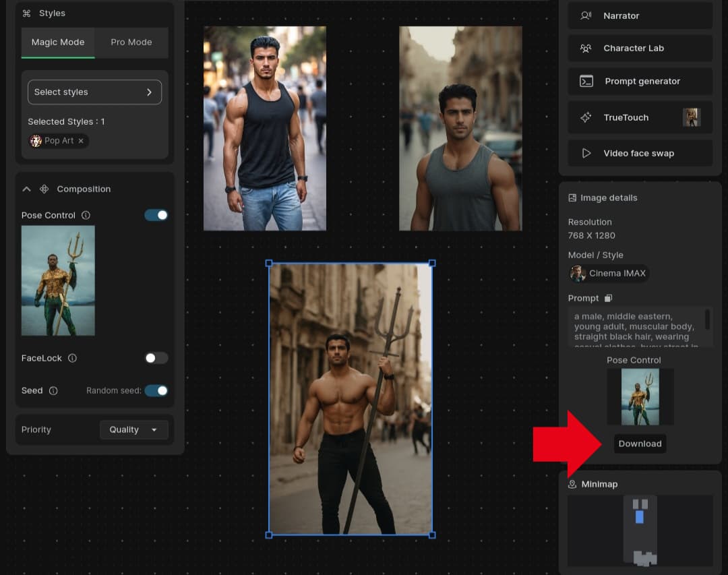This screenshot has height=575, width=728.
Task: Open the Select styles chooser
Action: [x=95, y=92]
